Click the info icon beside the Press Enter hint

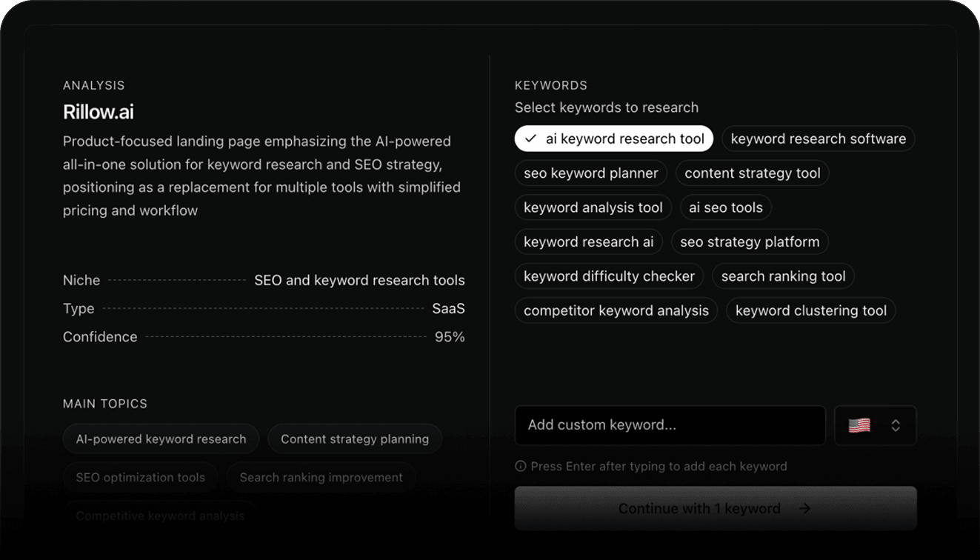point(521,466)
